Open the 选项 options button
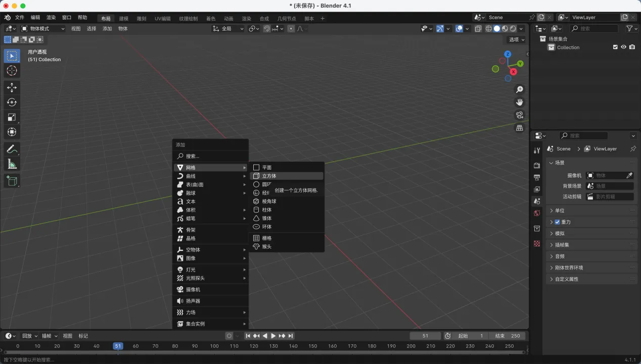641x364 pixels. [516, 39]
